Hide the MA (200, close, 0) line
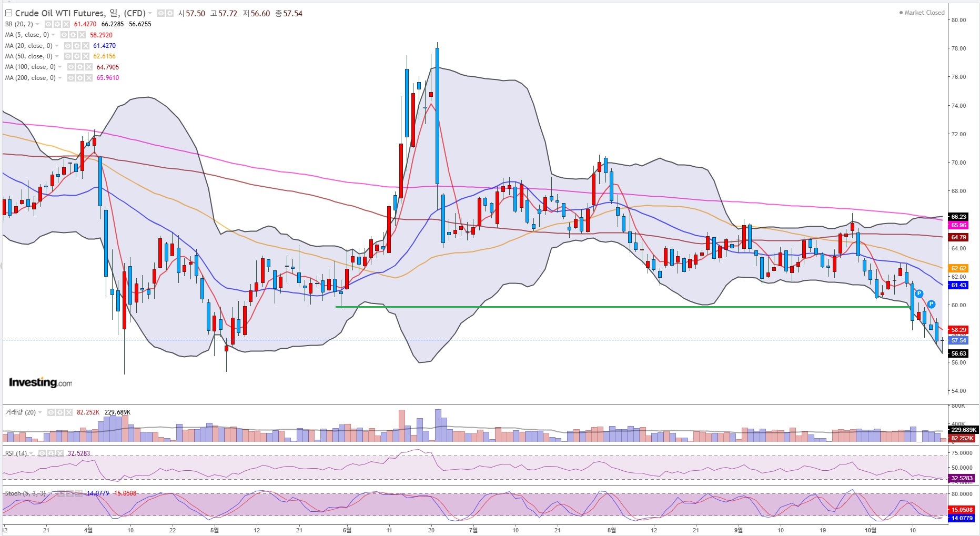 70,78
